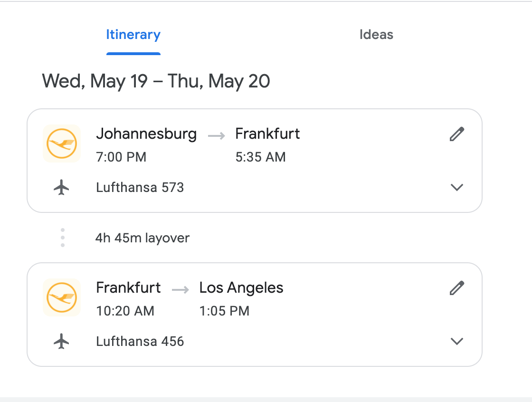Click the Johannesburg departure city

pyautogui.click(x=146, y=134)
